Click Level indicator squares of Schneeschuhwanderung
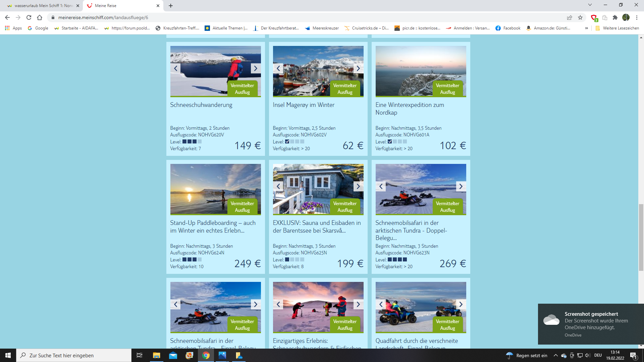 tap(192, 141)
